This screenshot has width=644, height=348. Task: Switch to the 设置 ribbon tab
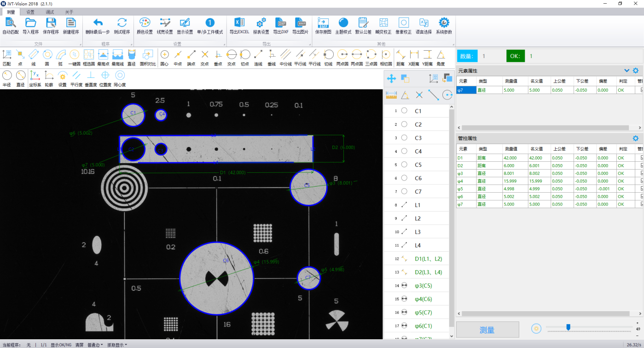coord(30,12)
